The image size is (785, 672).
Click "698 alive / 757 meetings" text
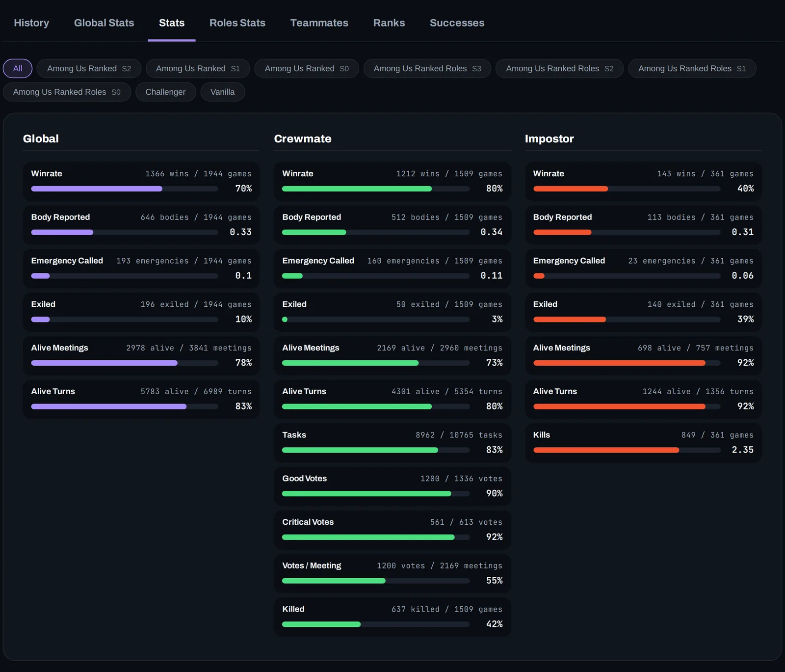696,348
